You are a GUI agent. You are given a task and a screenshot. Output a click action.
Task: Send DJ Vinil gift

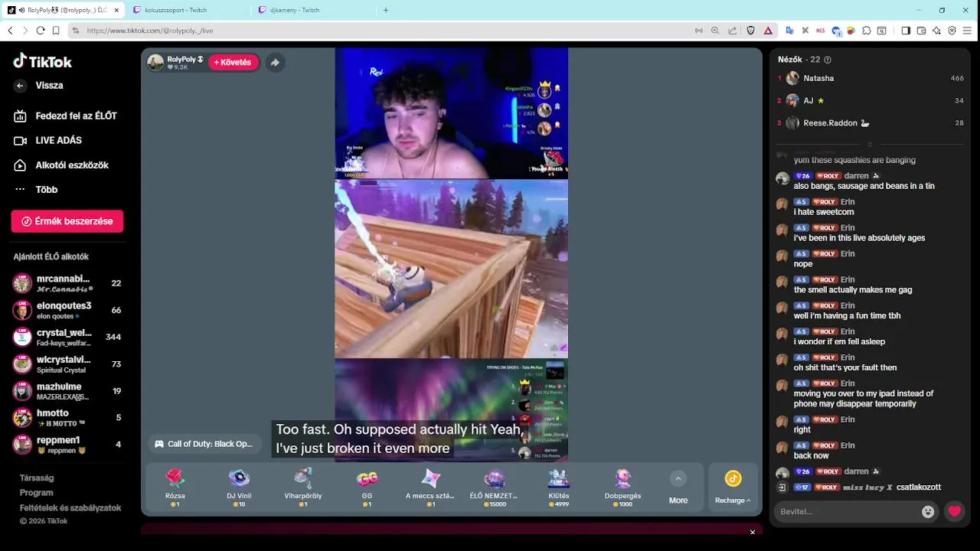click(239, 487)
